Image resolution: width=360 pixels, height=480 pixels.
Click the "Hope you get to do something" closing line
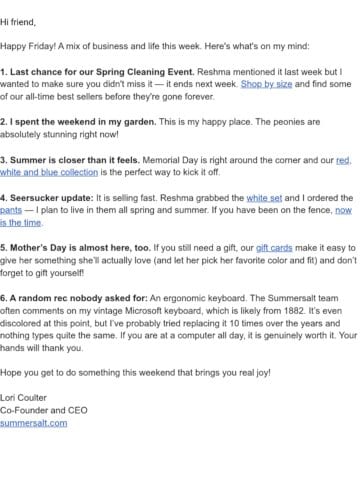tap(135, 373)
